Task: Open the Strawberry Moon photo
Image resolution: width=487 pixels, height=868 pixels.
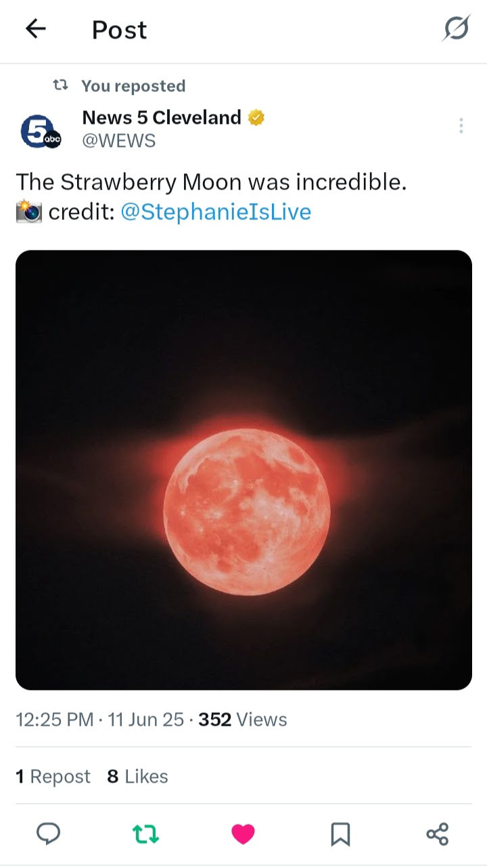Action: 243,470
